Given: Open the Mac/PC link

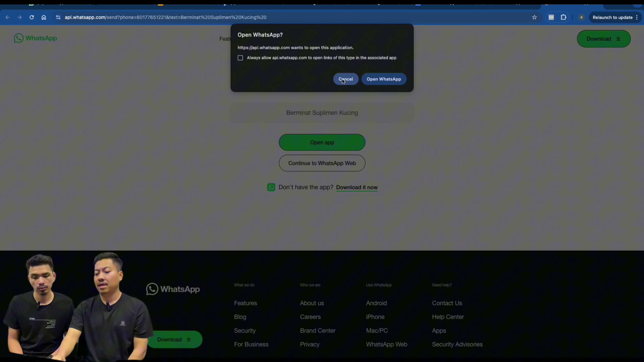Looking at the screenshot, I should [377, 330].
